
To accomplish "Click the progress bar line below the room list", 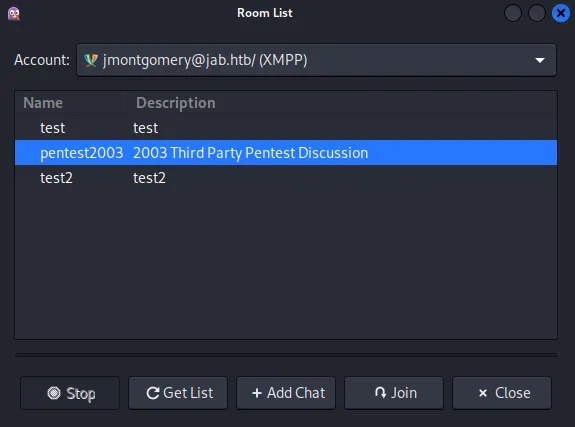I will [x=286, y=355].
